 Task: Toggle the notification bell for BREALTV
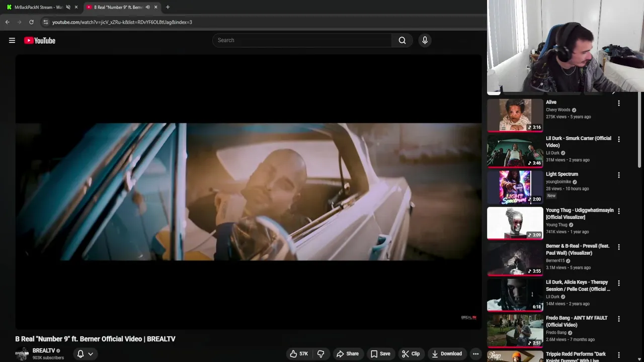(x=80, y=354)
